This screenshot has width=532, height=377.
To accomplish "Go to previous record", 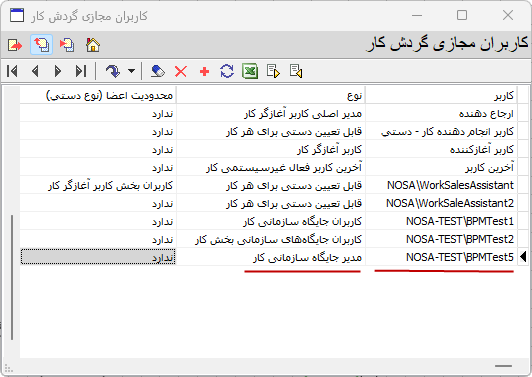I will point(35,71).
